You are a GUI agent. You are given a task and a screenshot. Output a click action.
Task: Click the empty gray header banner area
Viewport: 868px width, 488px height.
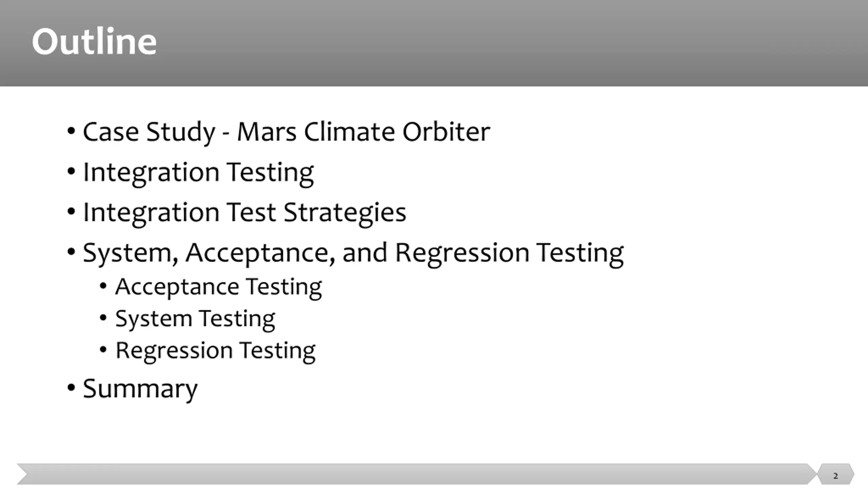pos(509,43)
